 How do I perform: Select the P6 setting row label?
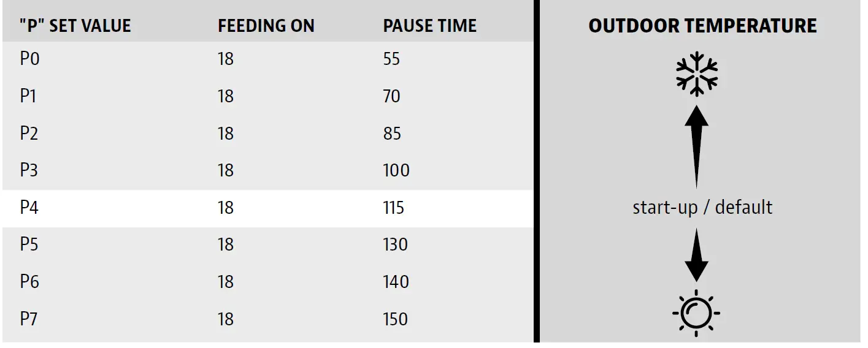point(29,281)
